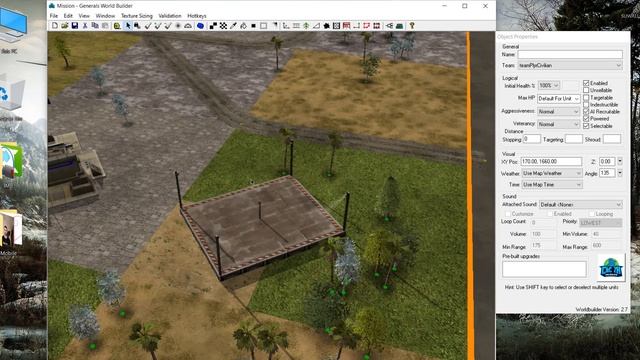This screenshot has height=360, width=640.
Task: Click the Open file folder icon
Action: point(64,26)
